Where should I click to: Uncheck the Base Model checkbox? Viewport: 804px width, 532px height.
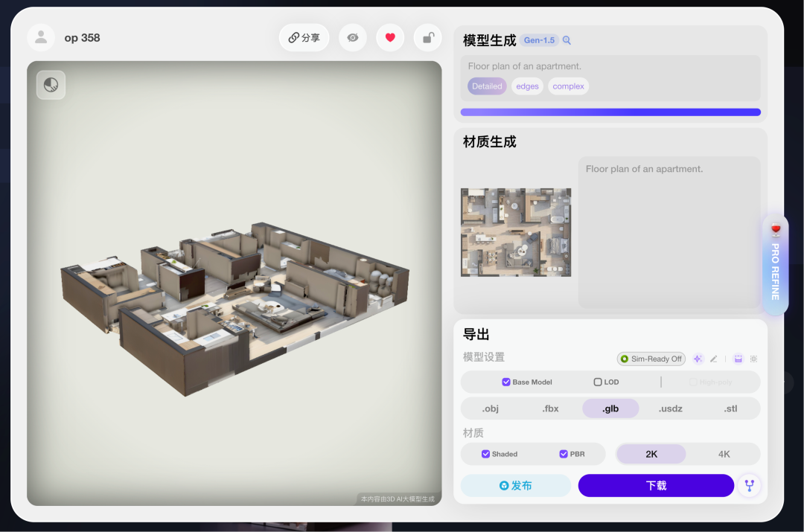point(506,382)
